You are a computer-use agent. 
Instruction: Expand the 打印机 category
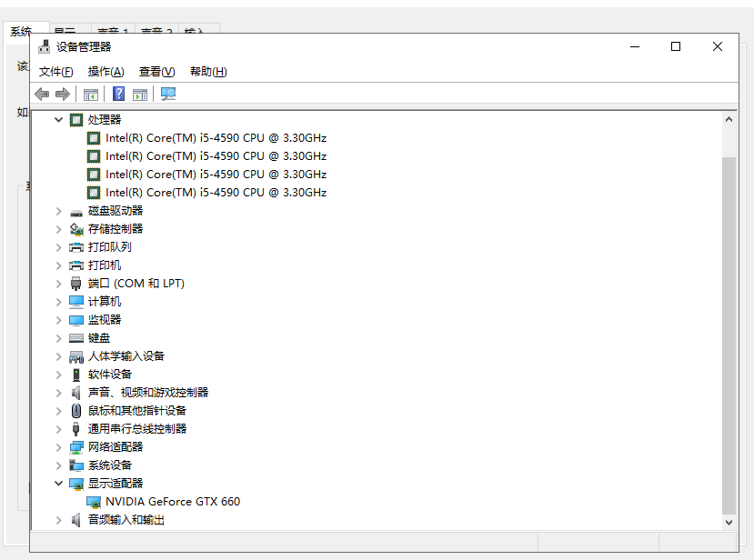point(59,265)
